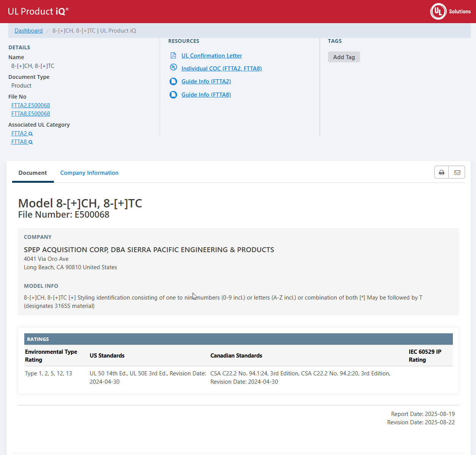Click the PDF icon beside UL Confirmation Letter
Screen dimensions: 476x455
[173, 56]
